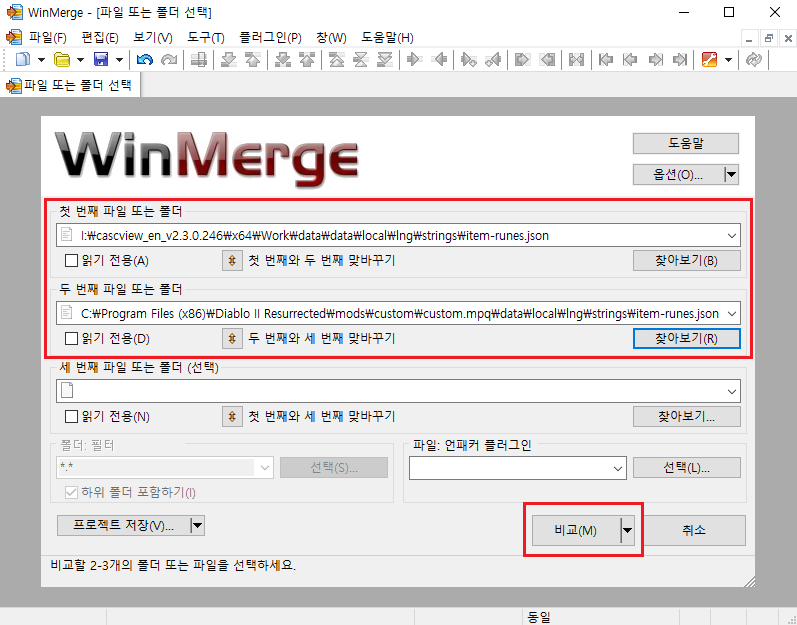Click the All Left toolbar icon
This screenshot has height=625, width=797.
(x=547, y=60)
